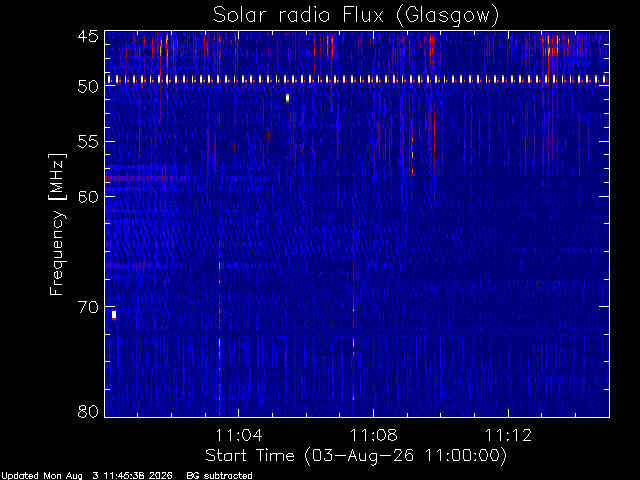Click the 60 frequency axis label
Viewport: 640px width, 480px height.
tap(88, 196)
